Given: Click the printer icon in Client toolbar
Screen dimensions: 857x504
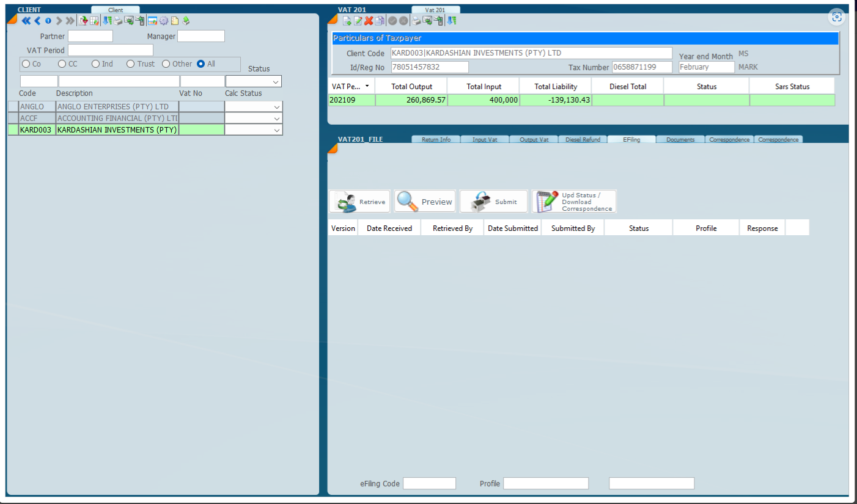Looking at the screenshot, I should [118, 21].
